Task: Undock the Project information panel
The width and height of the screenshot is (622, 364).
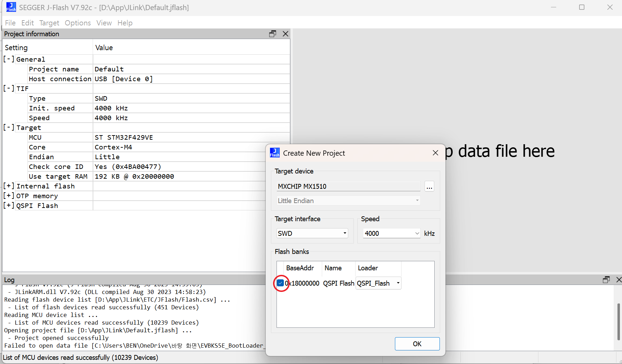Action: pos(272,34)
